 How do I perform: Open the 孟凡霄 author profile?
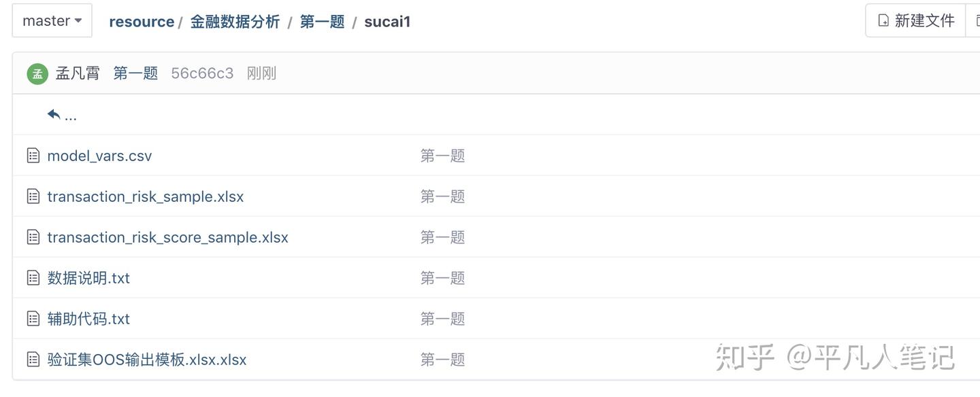click(78, 73)
